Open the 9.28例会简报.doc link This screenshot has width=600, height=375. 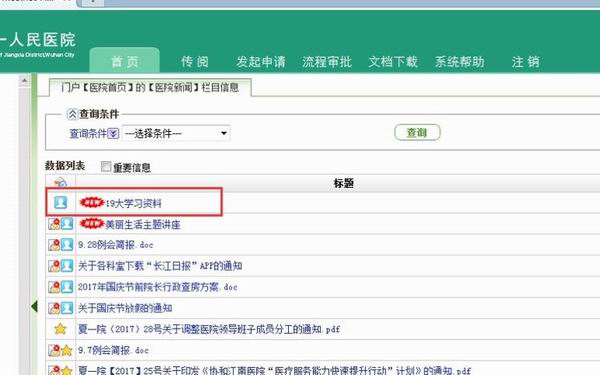pyautogui.click(x=116, y=245)
